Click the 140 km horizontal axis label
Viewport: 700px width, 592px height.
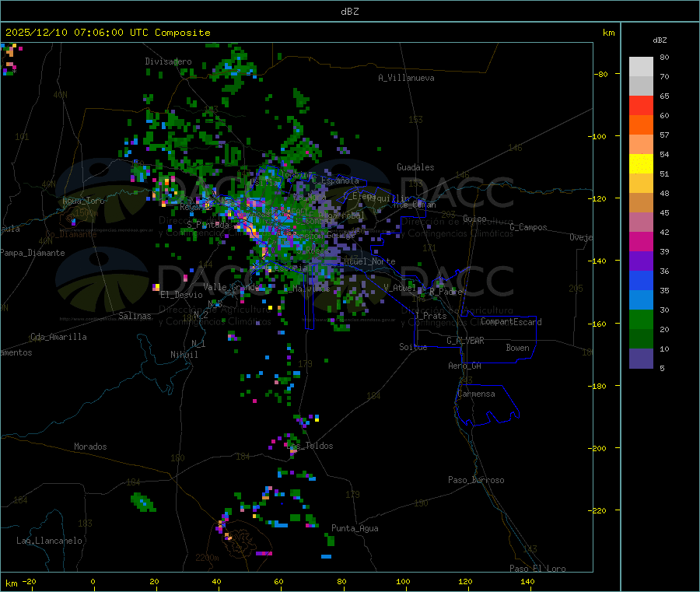pyautogui.click(x=527, y=581)
